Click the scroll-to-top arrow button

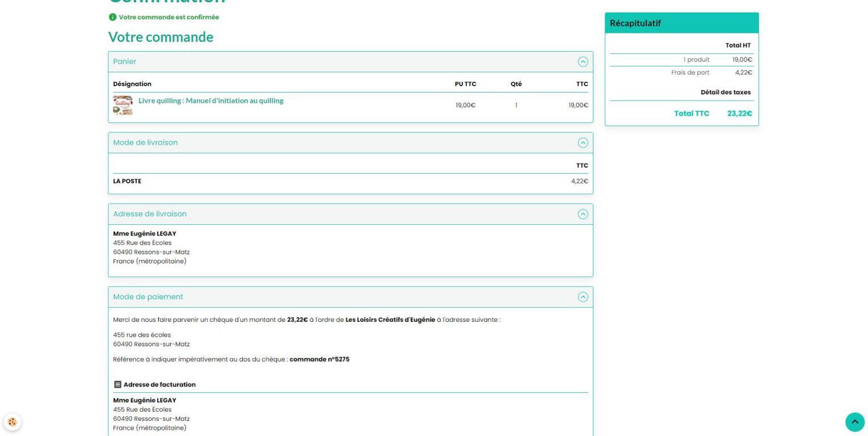point(855,422)
